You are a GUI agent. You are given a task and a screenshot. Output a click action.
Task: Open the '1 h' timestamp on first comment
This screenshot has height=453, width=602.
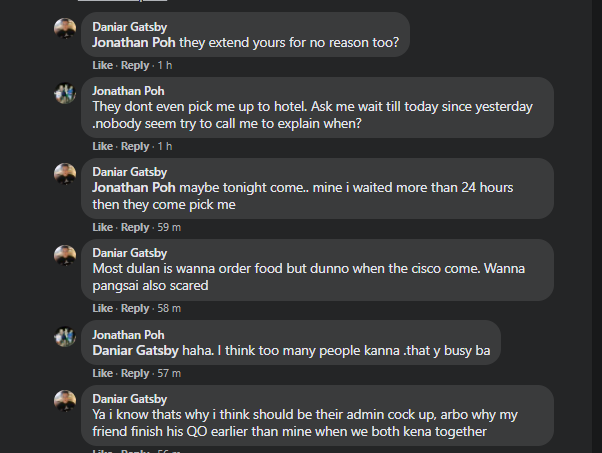[x=165, y=65]
